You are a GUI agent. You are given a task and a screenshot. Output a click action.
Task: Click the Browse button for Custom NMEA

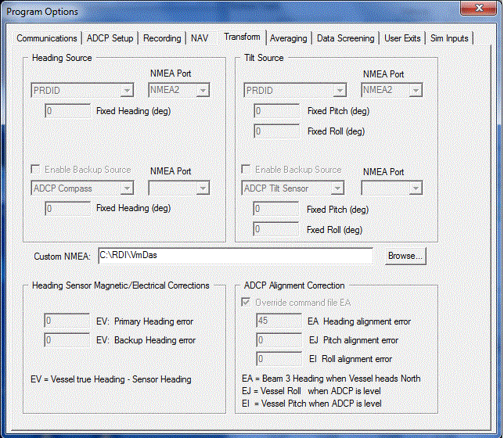[405, 256]
